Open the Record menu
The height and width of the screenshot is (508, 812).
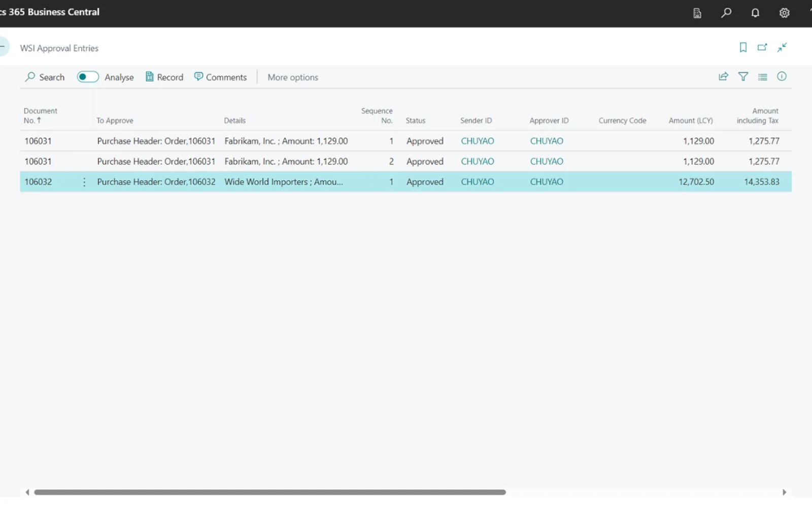(164, 77)
